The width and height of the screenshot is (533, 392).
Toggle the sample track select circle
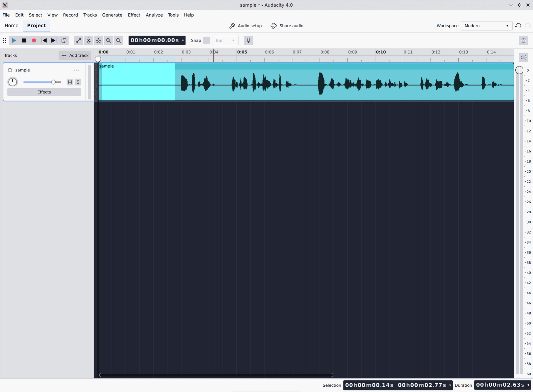click(x=10, y=70)
